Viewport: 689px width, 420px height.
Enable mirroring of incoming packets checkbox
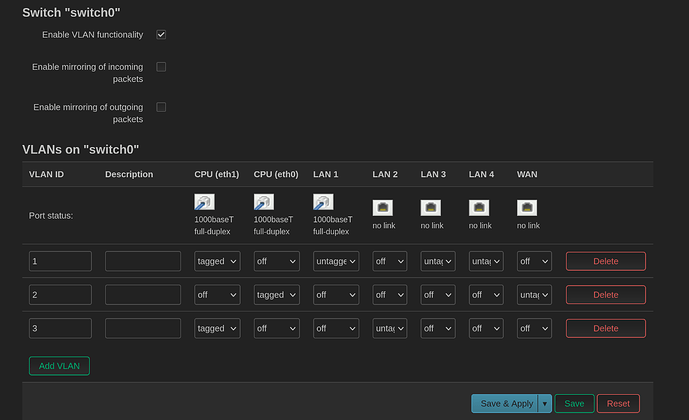[161, 67]
